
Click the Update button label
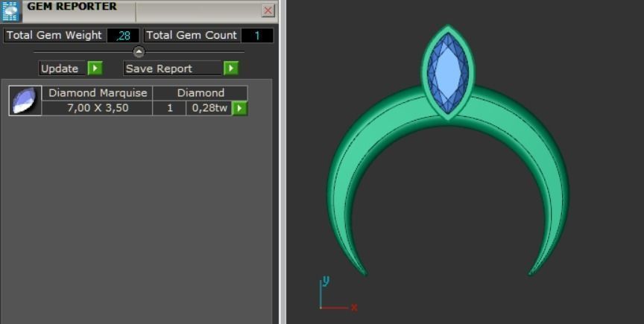pos(63,69)
